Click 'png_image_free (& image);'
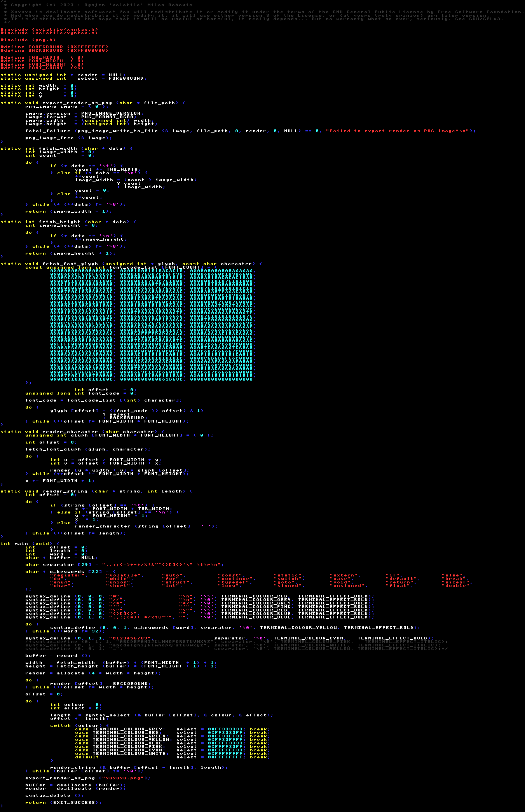This screenshot has height=812, width=525. coord(68,138)
